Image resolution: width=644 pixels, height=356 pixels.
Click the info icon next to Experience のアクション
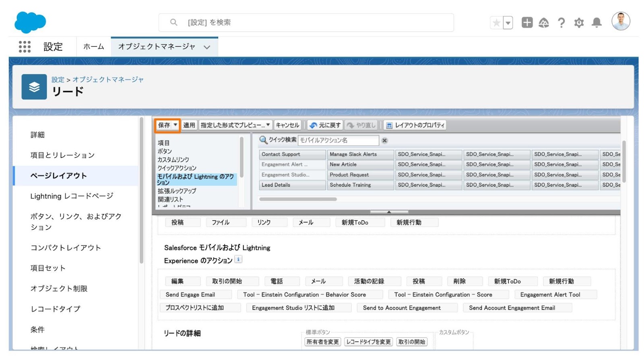pyautogui.click(x=238, y=259)
